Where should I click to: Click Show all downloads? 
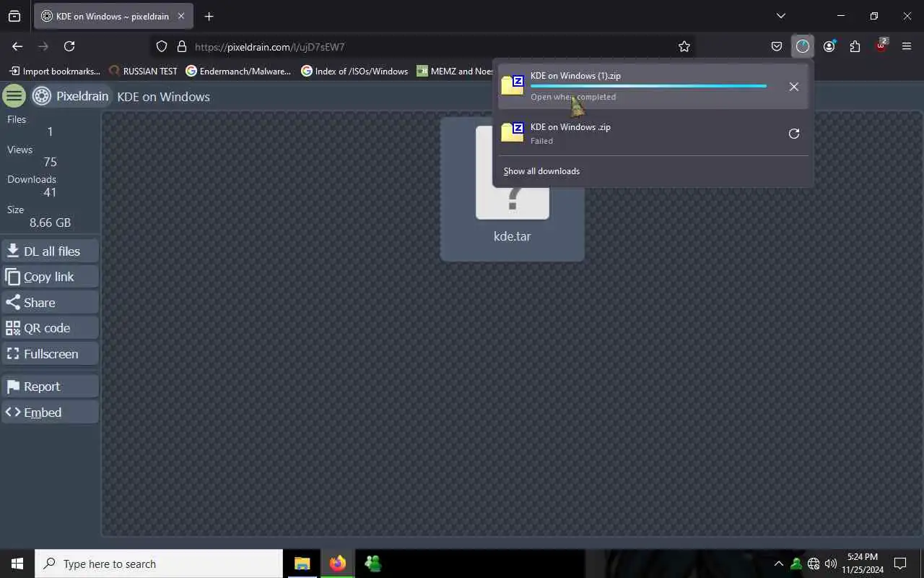point(541,171)
